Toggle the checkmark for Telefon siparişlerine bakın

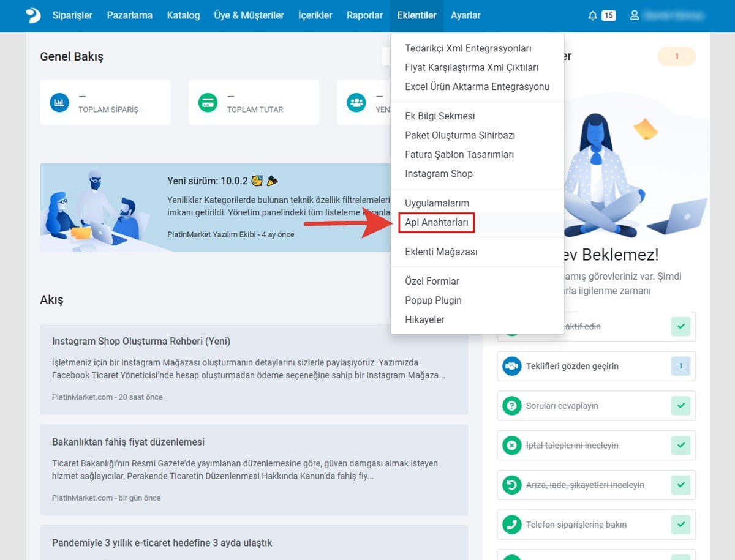(x=680, y=525)
